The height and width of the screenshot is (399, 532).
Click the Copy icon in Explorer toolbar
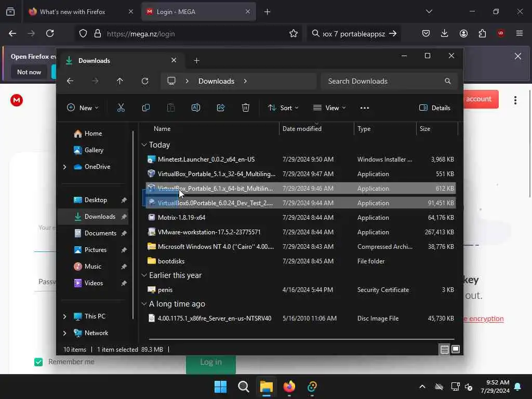(x=146, y=108)
